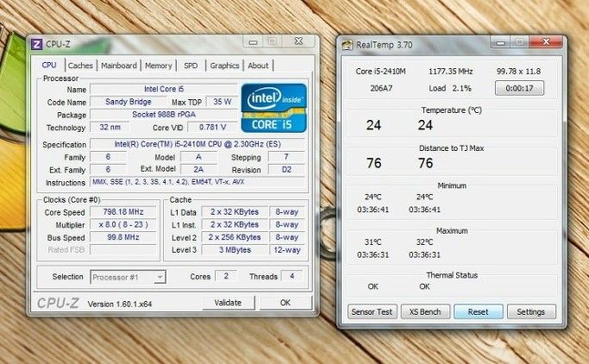Image resolution: width=589 pixels, height=364 pixels.
Task: Click the second core maximum '32°C'
Action: (424, 242)
